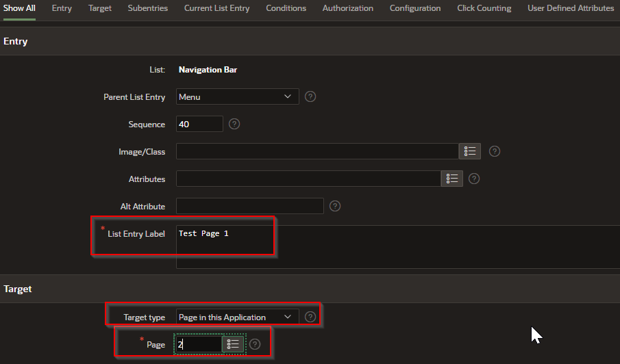Open the Attributes picker list icon

[452, 179]
